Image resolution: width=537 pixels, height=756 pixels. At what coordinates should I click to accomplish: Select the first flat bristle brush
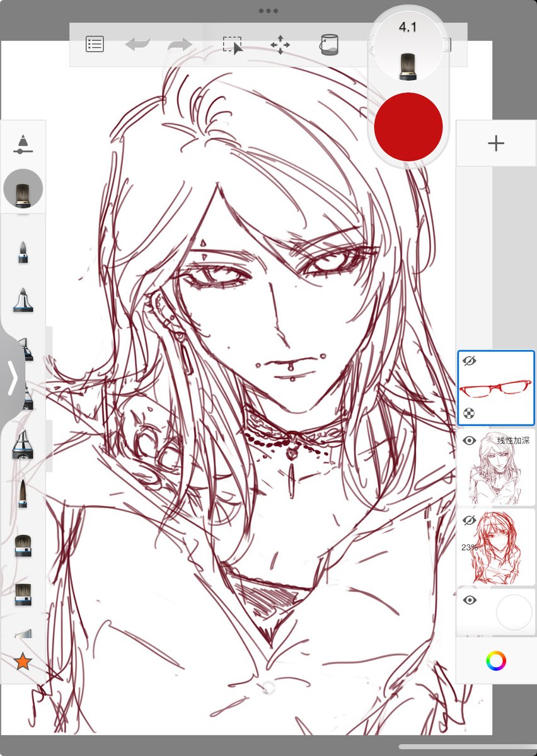tap(23, 545)
